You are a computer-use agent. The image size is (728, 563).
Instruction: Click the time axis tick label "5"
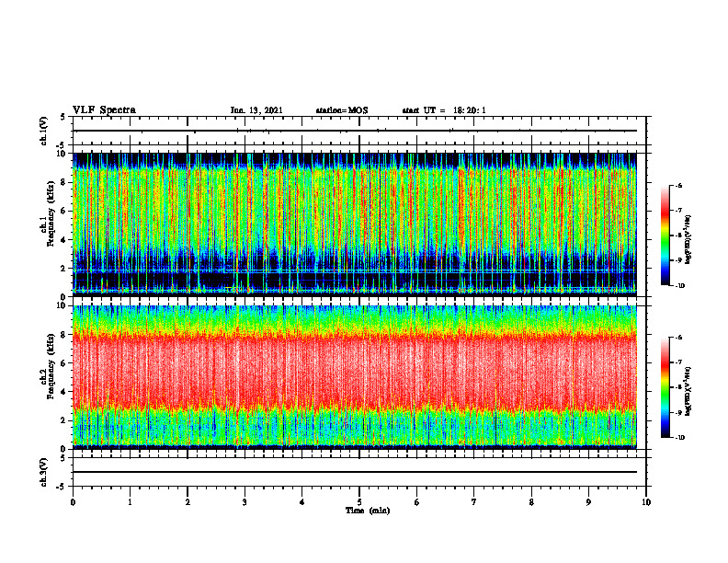359,502
